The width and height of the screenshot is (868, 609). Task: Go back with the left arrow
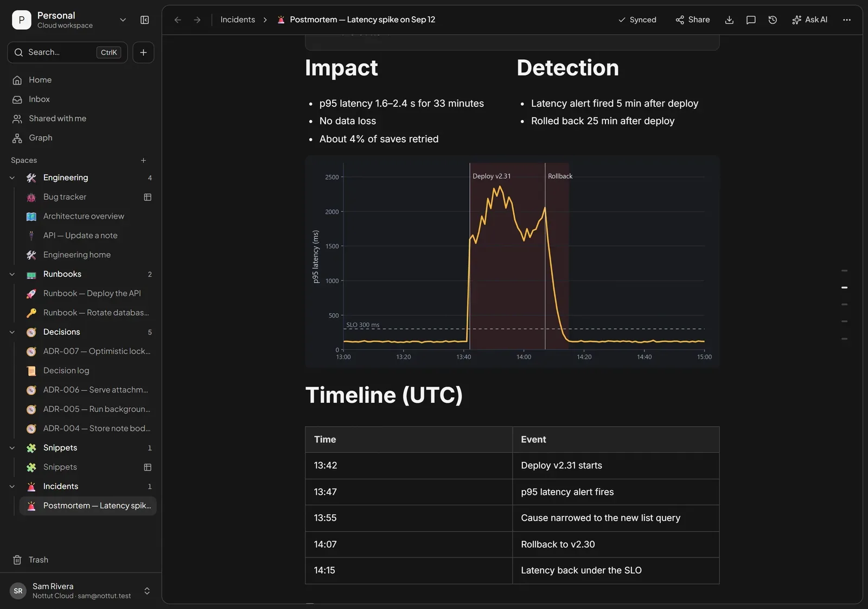pos(177,20)
